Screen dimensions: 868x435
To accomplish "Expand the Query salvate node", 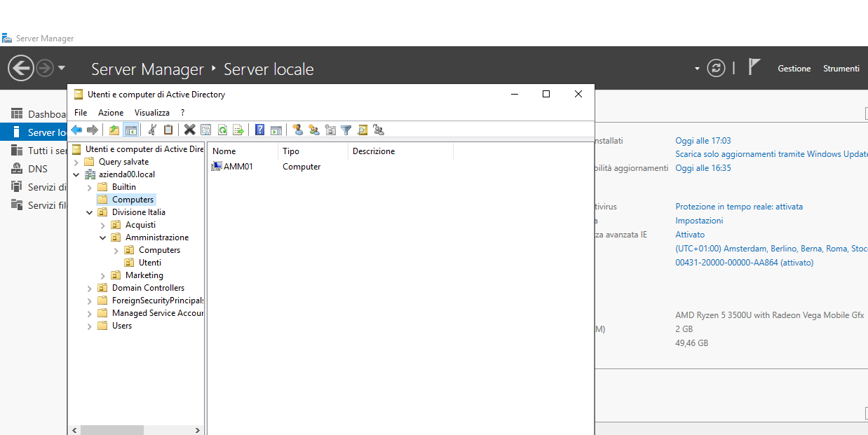I will point(76,162).
